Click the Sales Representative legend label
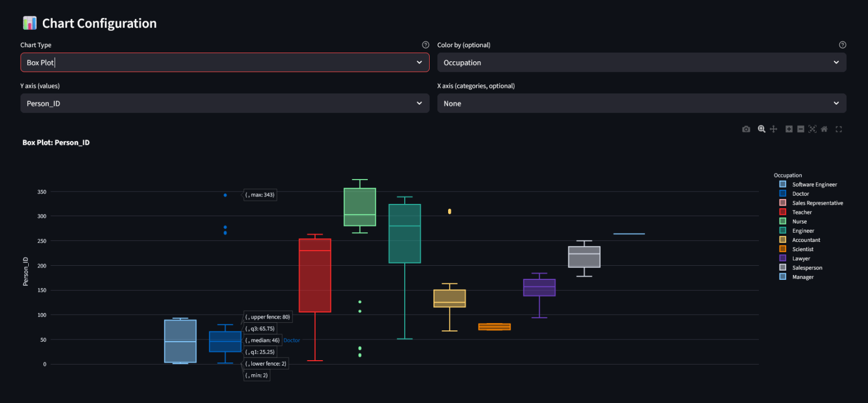Viewport: 868px width, 403px height. (818, 203)
